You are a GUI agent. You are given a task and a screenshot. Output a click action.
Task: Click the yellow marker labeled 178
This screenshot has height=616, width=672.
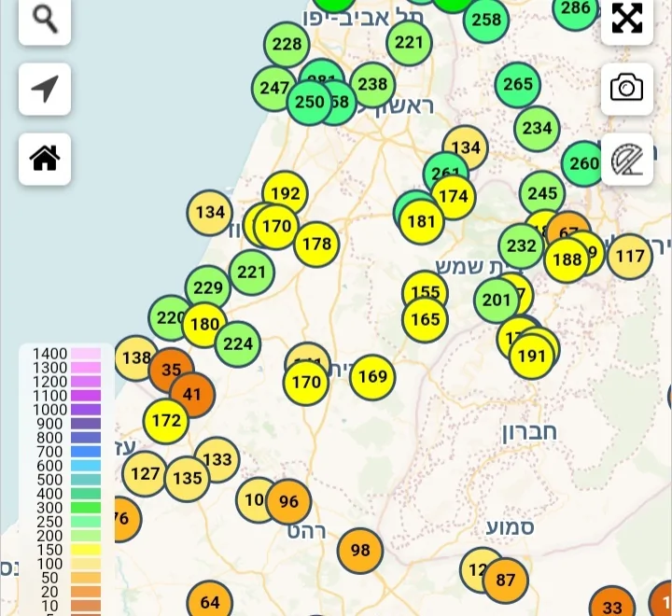point(317,245)
